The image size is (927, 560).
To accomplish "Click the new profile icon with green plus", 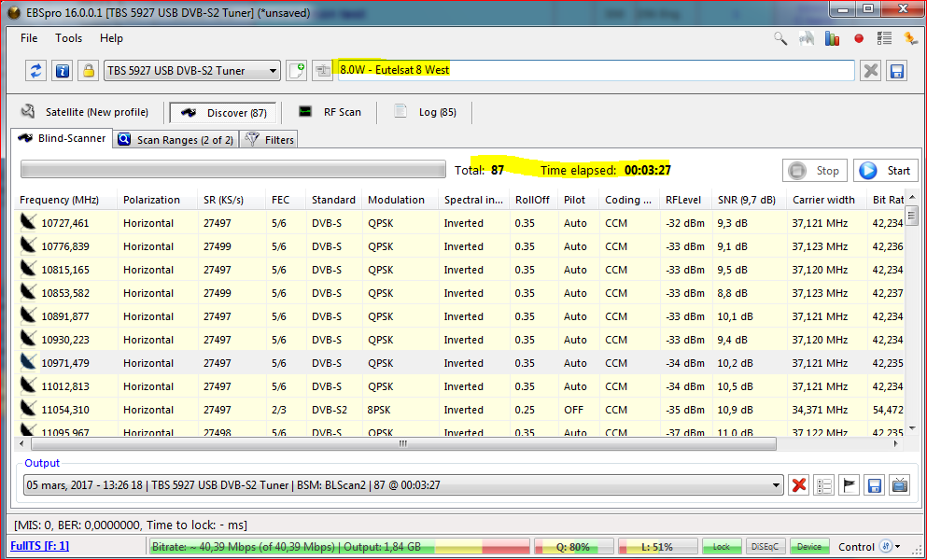I will pos(297,71).
